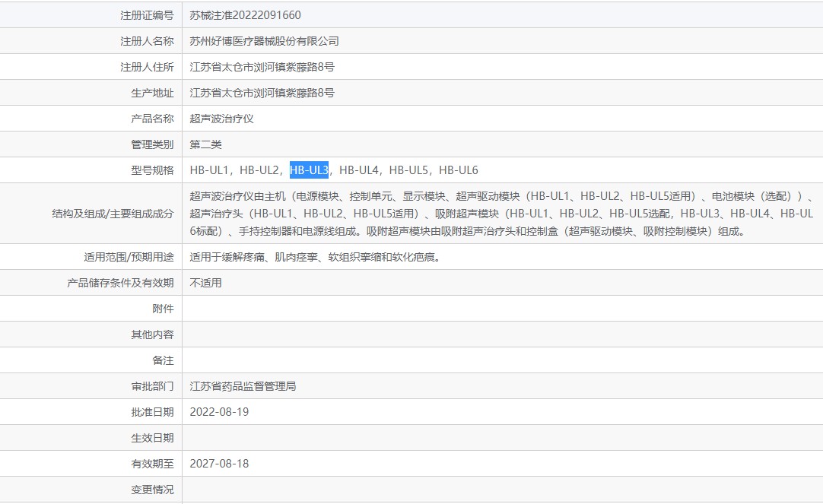The height and width of the screenshot is (504, 823).
Task: Click model HB-UL1 in 型号规格 row
Action: pos(209,170)
